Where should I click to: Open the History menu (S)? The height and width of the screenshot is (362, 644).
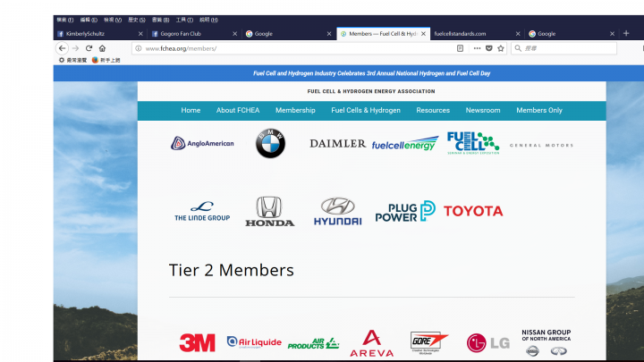click(x=136, y=20)
